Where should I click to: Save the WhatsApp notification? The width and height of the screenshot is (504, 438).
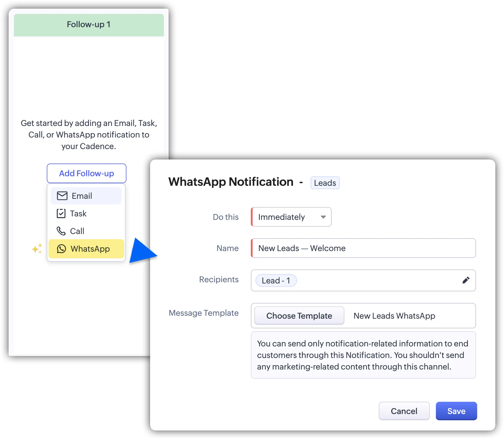tap(456, 411)
